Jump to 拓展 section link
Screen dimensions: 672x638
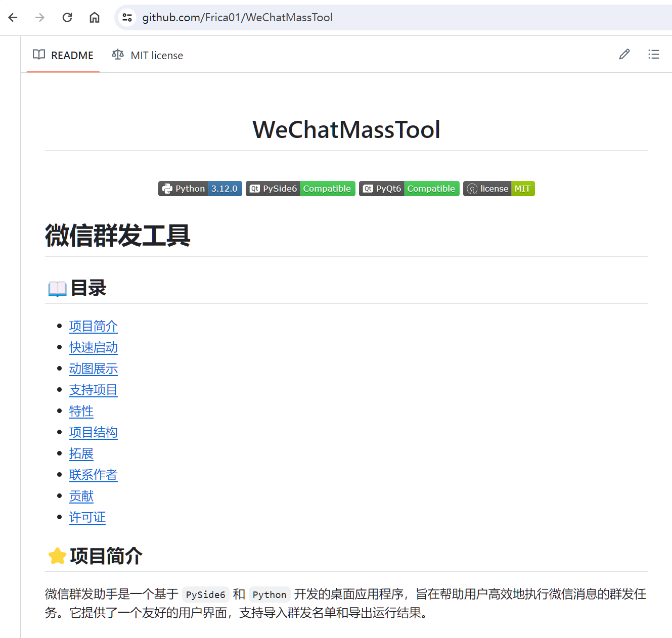[x=81, y=453]
